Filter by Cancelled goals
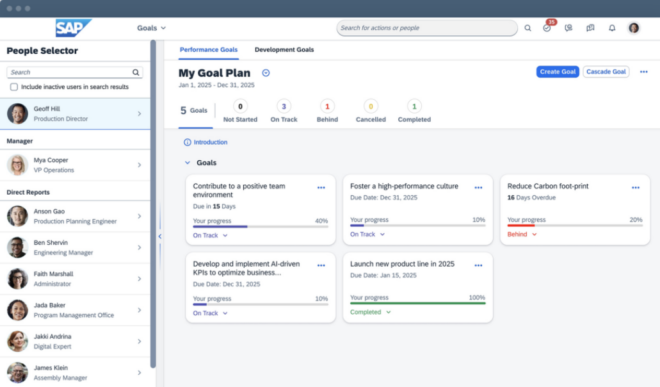660x387 pixels. point(370,112)
